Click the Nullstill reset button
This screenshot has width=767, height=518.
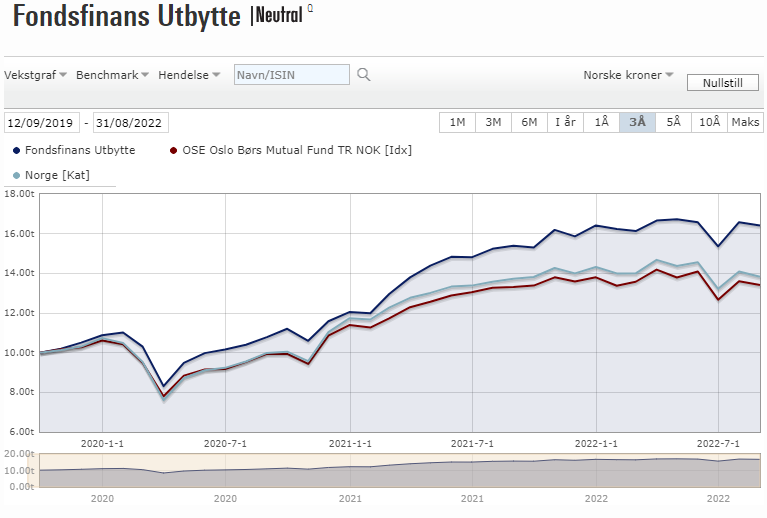point(722,83)
